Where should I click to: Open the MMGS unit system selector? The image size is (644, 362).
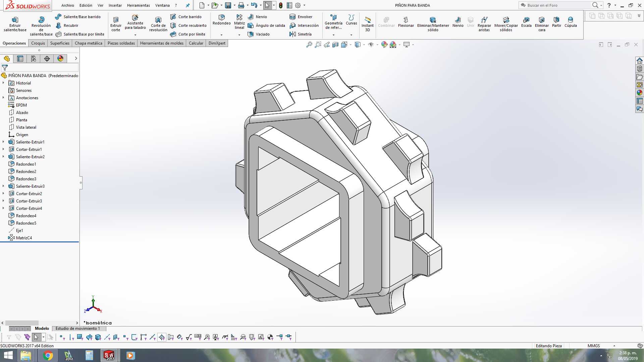(x=593, y=346)
